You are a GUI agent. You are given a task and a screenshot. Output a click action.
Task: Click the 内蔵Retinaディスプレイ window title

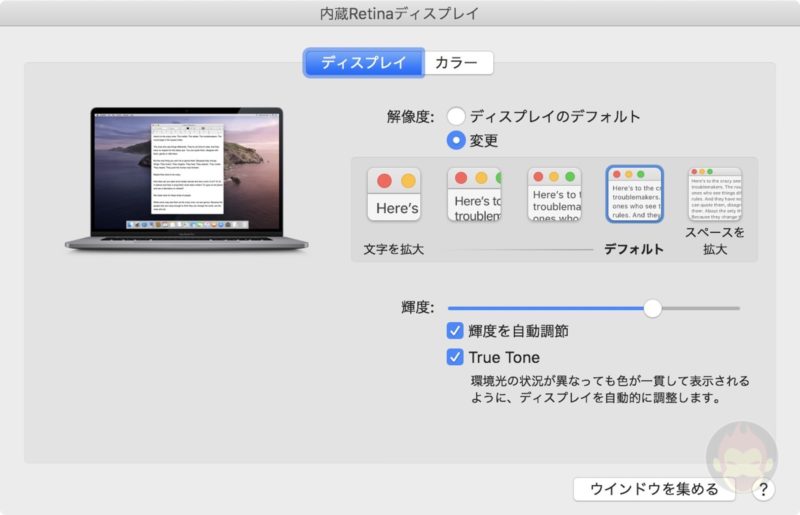[x=399, y=14]
